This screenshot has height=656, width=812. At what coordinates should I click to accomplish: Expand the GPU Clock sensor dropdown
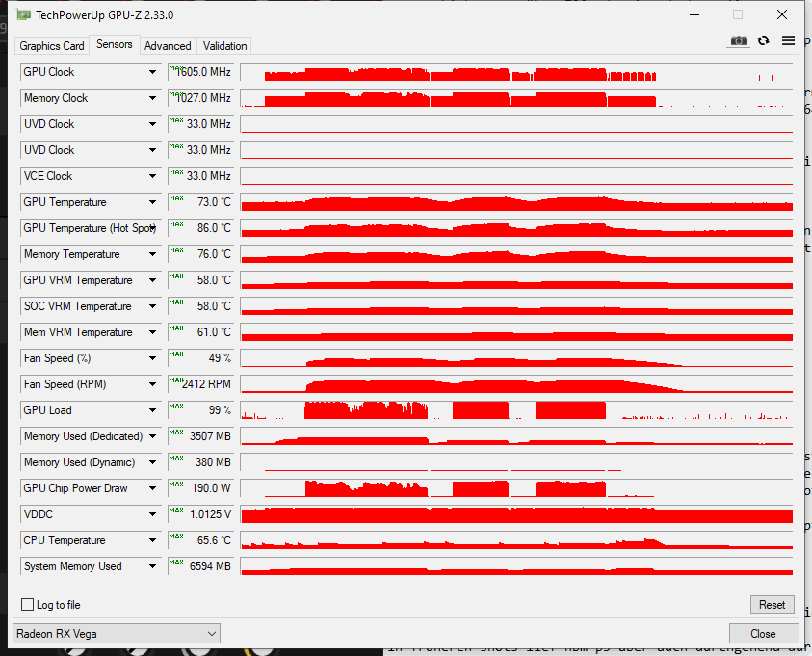coord(152,72)
